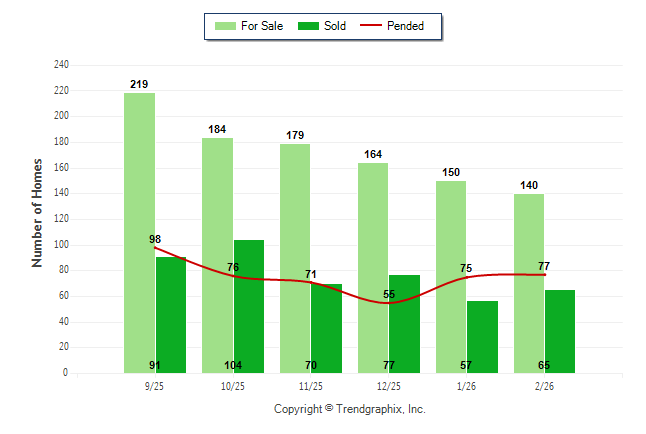Click the Pended data point labeled 98
This screenshot has width=646, height=434.
pos(155,247)
